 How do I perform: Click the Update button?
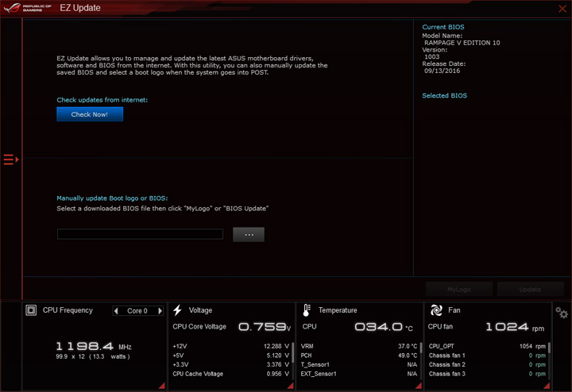tap(530, 290)
